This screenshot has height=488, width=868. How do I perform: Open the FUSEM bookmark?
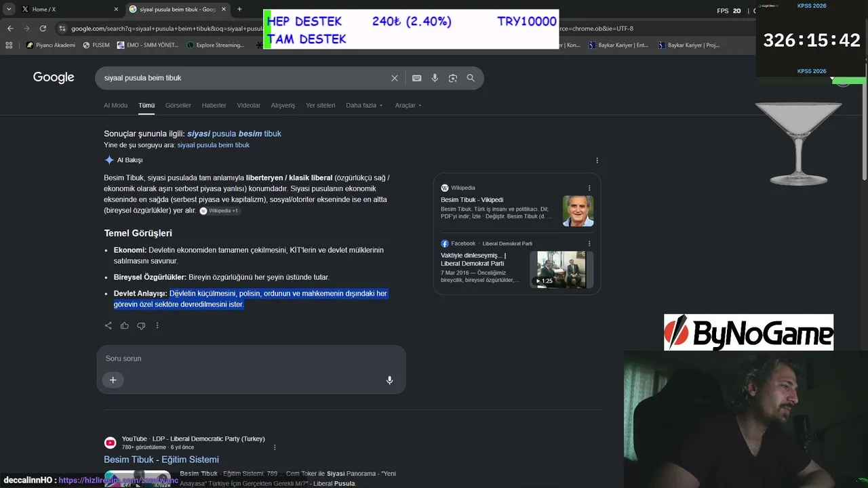(x=96, y=45)
